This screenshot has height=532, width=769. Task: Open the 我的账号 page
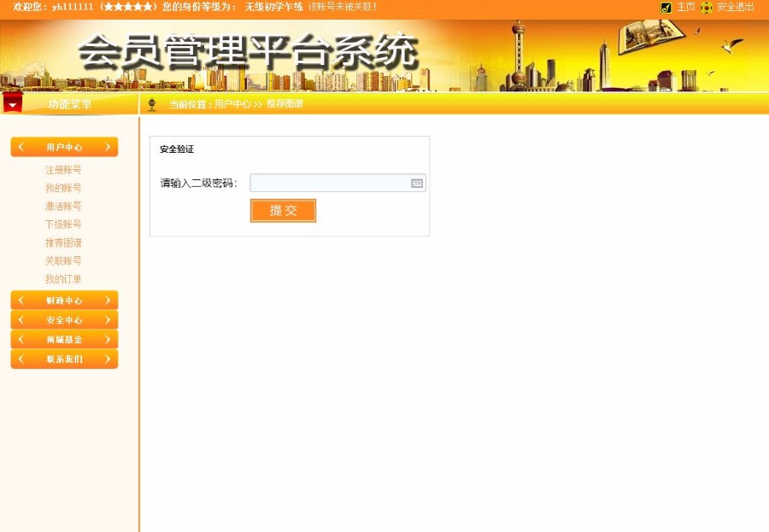(64, 188)
